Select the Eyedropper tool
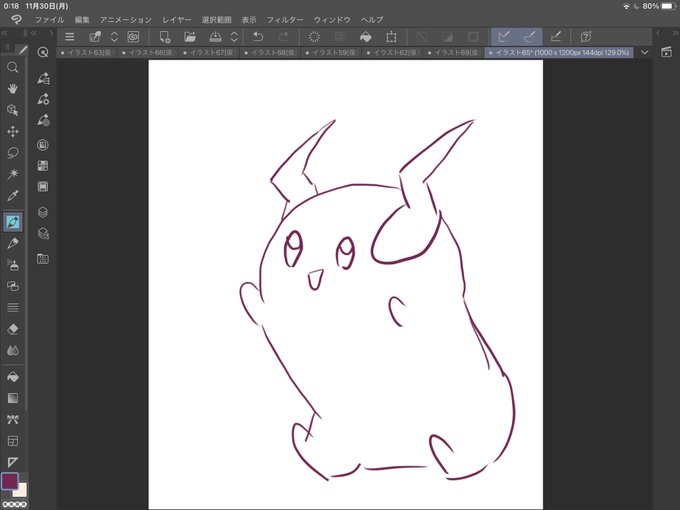This screenshot has height=510, width=680. pyautogui.click(x=13, y=196)
